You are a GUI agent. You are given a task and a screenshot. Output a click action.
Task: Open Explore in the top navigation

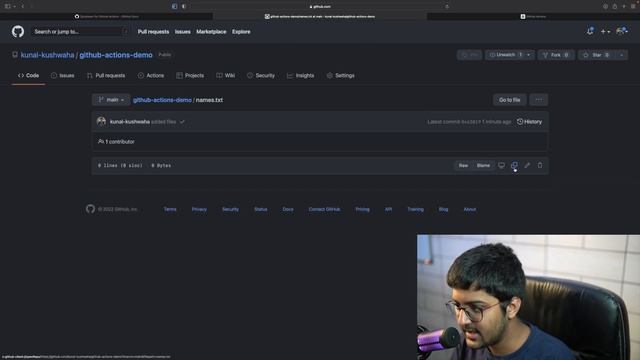(241, 31)
